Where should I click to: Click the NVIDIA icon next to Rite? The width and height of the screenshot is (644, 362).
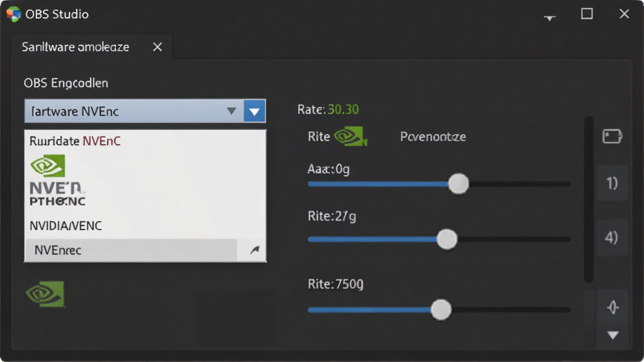click(350, 136)
